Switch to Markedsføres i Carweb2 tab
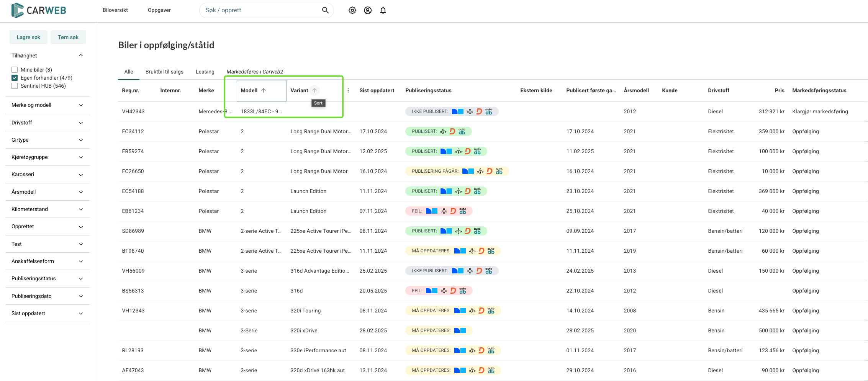 [255, 72]
